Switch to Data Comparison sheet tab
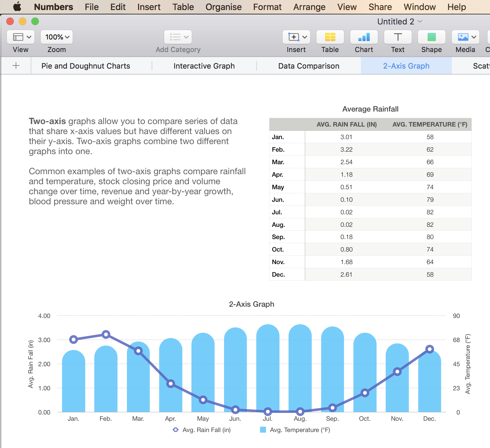The width and height of the screenshot is (490, 448). click(309, 66)
